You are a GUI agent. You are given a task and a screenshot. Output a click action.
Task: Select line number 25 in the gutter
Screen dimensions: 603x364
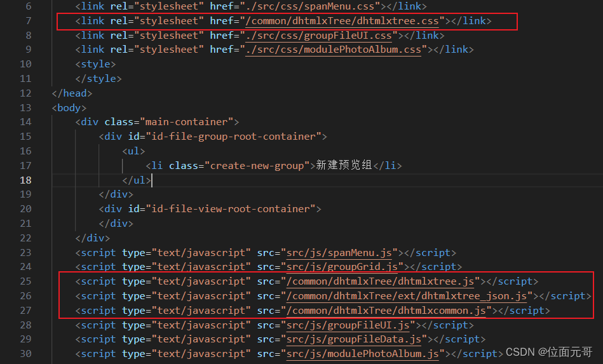(x=25, y=281)
